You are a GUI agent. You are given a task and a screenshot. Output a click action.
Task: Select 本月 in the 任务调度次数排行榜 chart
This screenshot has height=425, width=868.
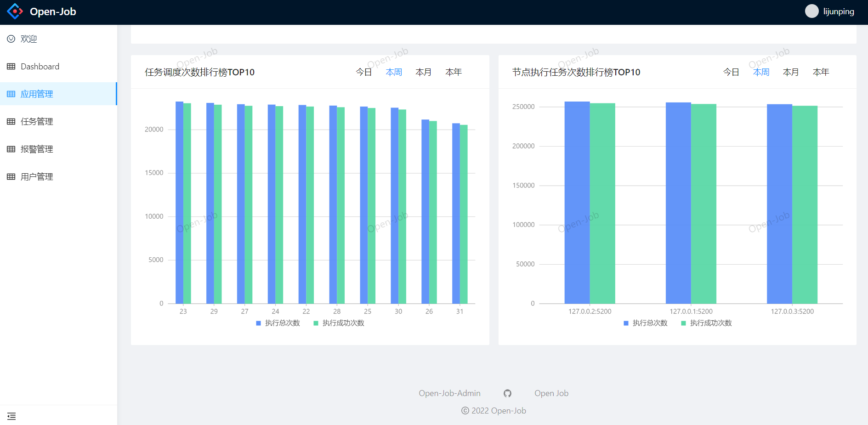click(424, 72)
